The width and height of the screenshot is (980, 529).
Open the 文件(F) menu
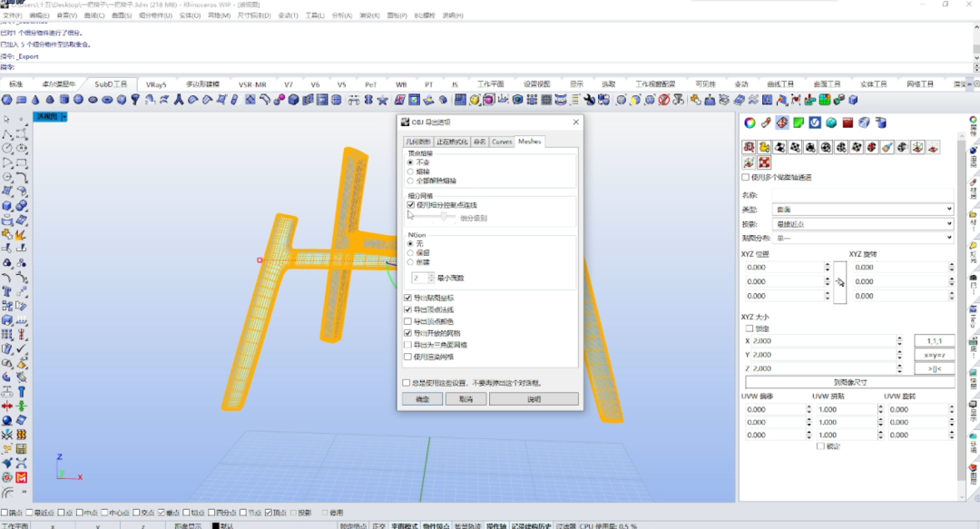click(13, 15)
